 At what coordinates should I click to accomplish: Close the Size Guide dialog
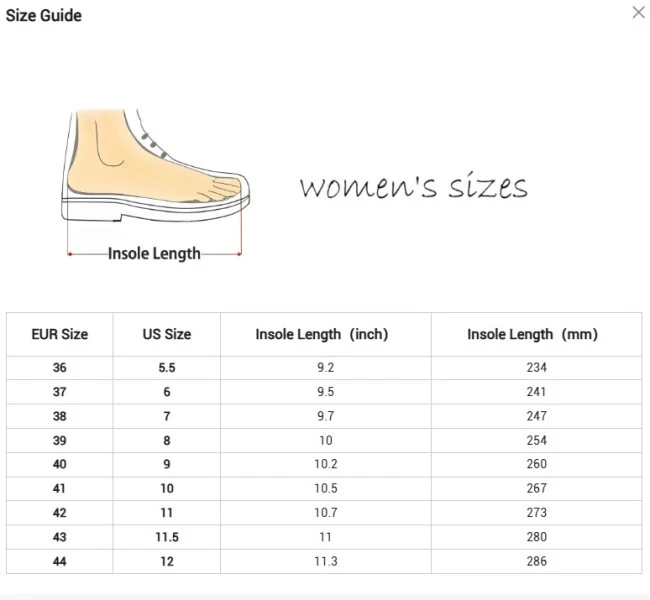pos(638,13)
